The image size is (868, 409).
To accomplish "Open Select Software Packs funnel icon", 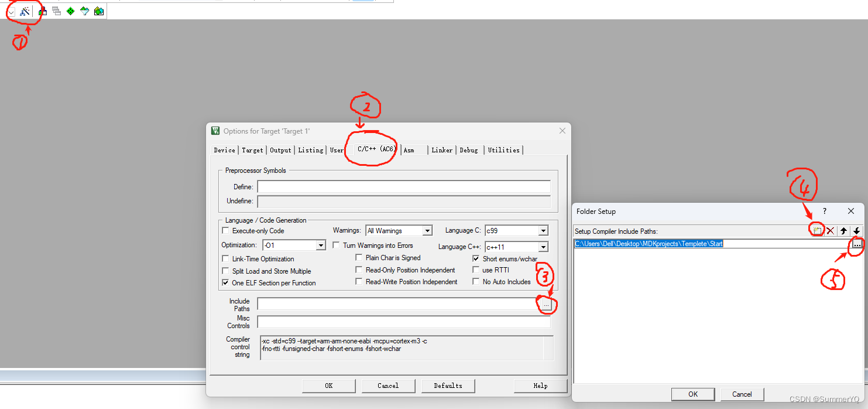I will [85, 11].
